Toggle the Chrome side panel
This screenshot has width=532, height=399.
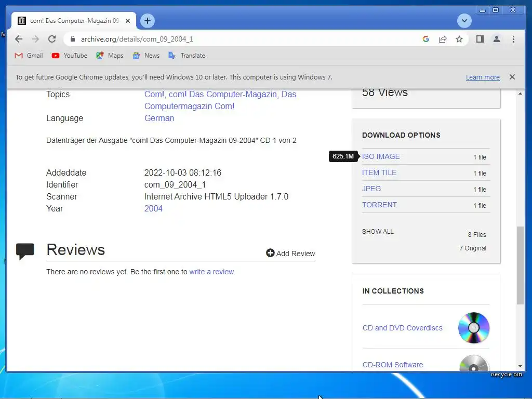[480, 39]
